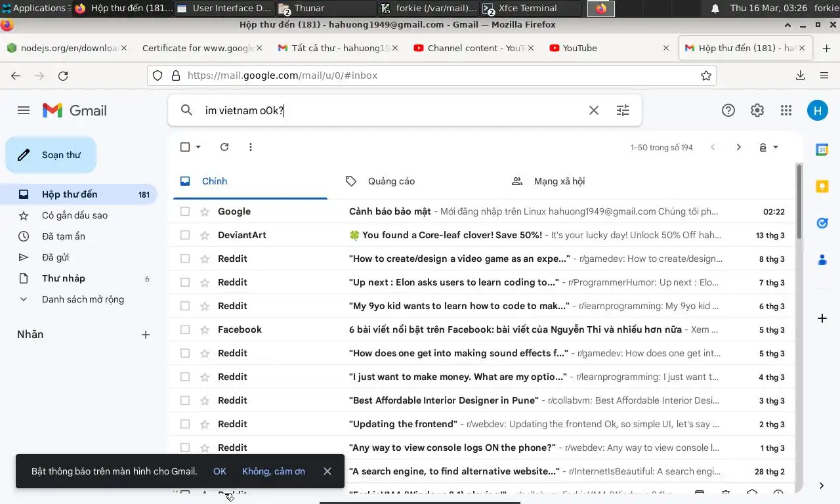The image size is (840, 504).
Task: Tick checkbox for DeviantArt email
Action: point(185,235)
